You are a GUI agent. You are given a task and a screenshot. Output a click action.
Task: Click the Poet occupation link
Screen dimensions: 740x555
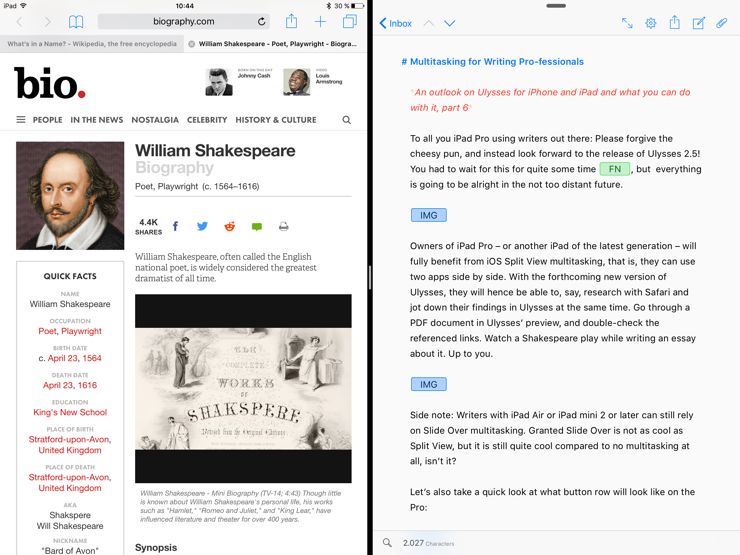click(47, 331)
